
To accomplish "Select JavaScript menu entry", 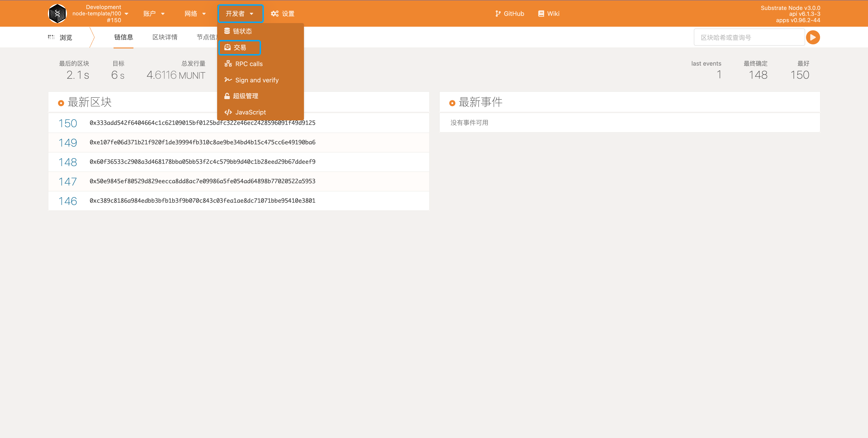I will (x=261, y=112).
